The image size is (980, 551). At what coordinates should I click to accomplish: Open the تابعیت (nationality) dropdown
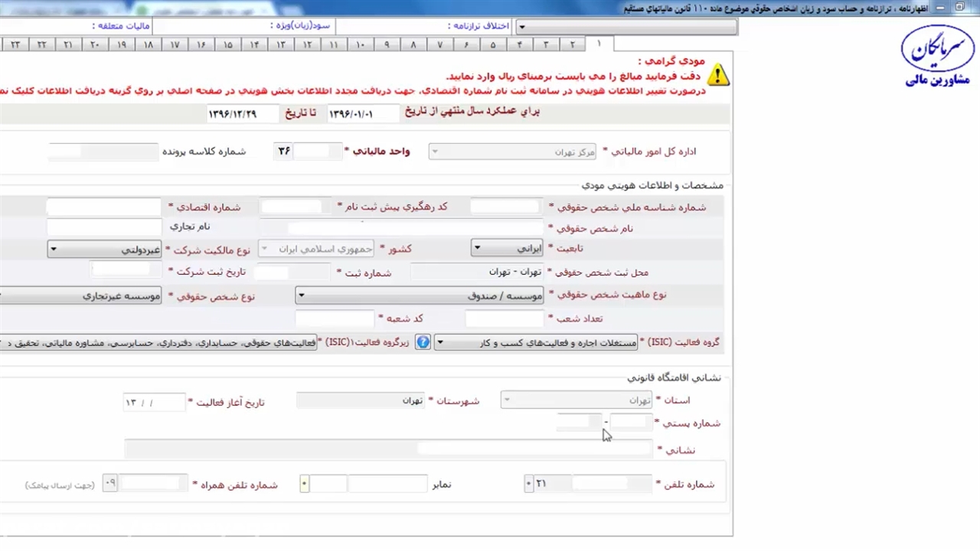(x=476, y=249)
